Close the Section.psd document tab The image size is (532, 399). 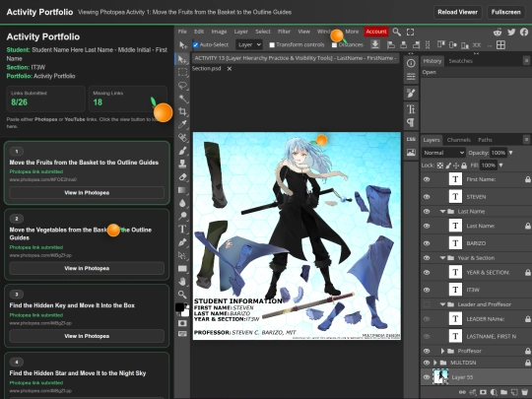point(230,69)
